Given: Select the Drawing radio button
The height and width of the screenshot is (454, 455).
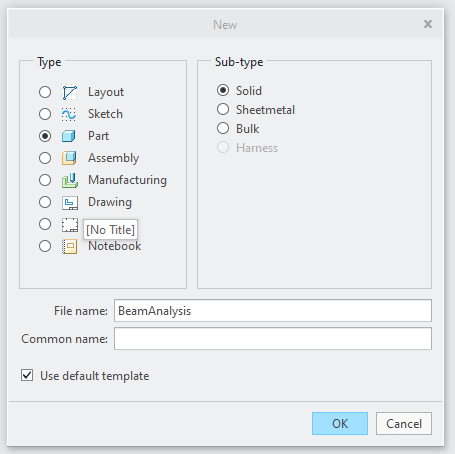Looking at the screenshot, I should pyautogui.click(x=45, y=202).
